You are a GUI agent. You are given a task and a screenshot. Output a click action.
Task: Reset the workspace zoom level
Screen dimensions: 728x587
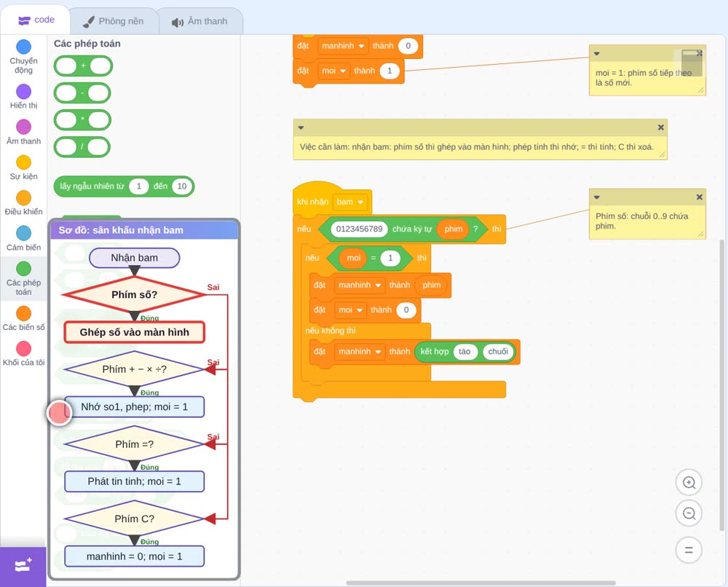[689, 551]
